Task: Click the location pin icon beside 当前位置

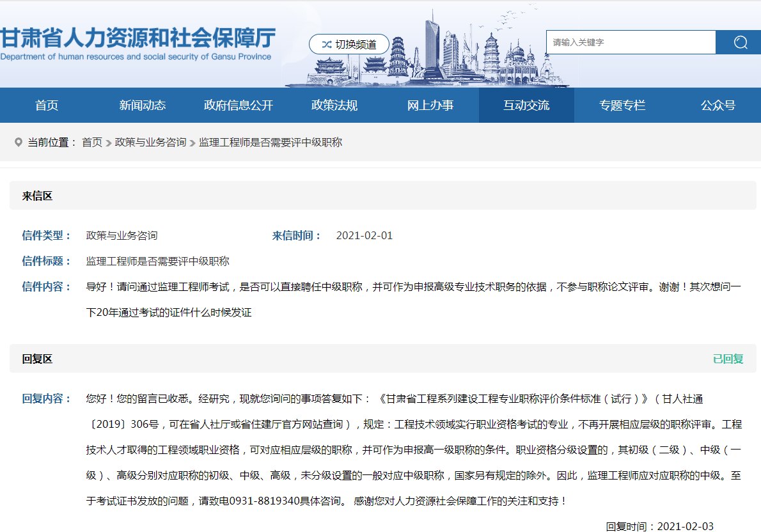Action: pos(18,142)
